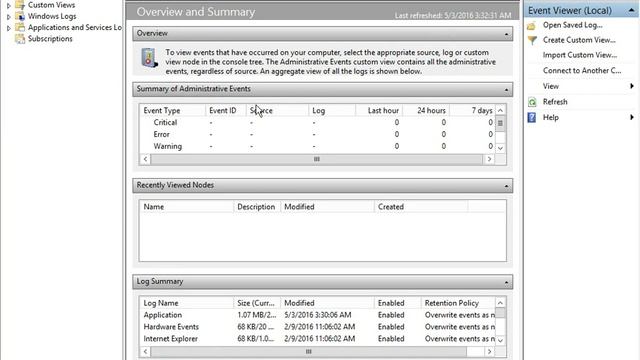The height and width of the screenshot is (360, 640).
Task: Collapse the Log Summary section
Action: (x=506, y=282)
